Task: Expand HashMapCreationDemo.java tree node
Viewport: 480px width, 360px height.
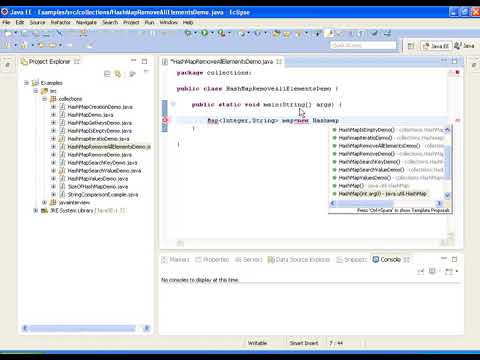Action: (53, 107)
